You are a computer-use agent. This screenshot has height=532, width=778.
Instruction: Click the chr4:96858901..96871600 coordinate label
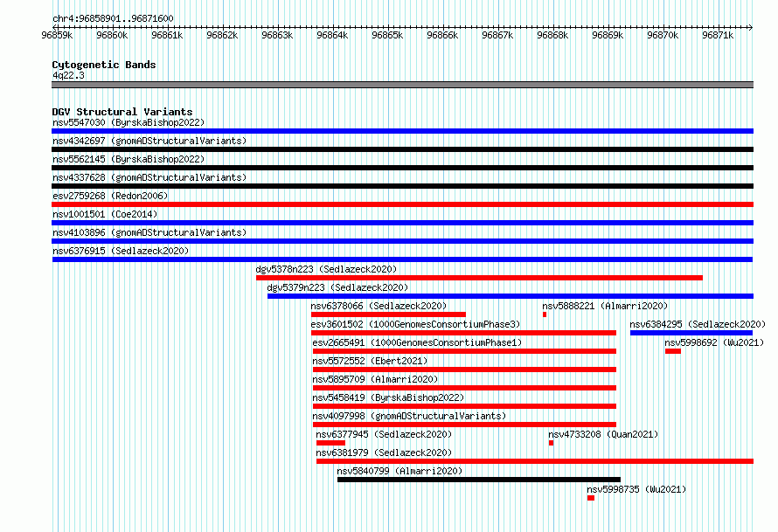[113, 18]
